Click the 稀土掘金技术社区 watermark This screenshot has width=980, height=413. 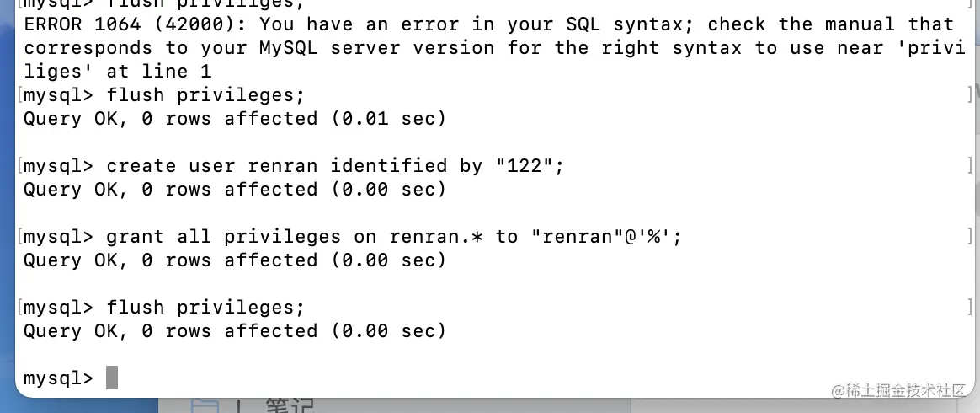[x=898, y=391]
